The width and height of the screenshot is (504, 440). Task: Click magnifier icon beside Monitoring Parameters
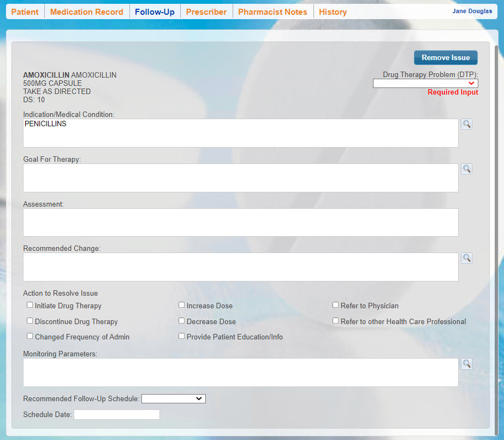(x=466, y=363)
